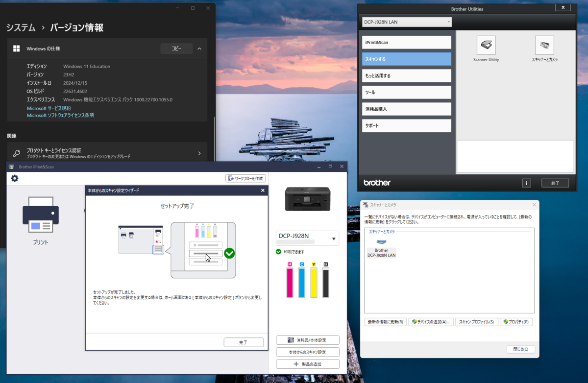Image resolution: width=588 pixels, height=383 pixels.
Task: Click the key icon for プロダクト キー
Action: [x=17, y=153]
